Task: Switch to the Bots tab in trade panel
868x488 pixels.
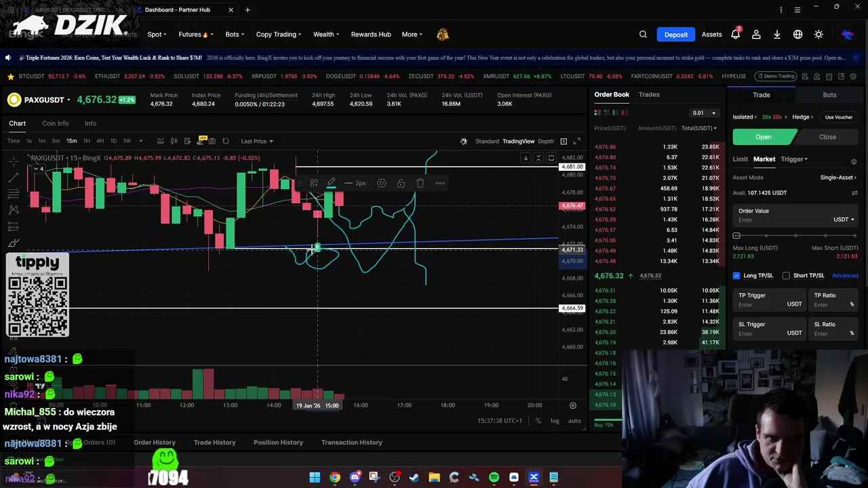Action: tap(830, 95)
